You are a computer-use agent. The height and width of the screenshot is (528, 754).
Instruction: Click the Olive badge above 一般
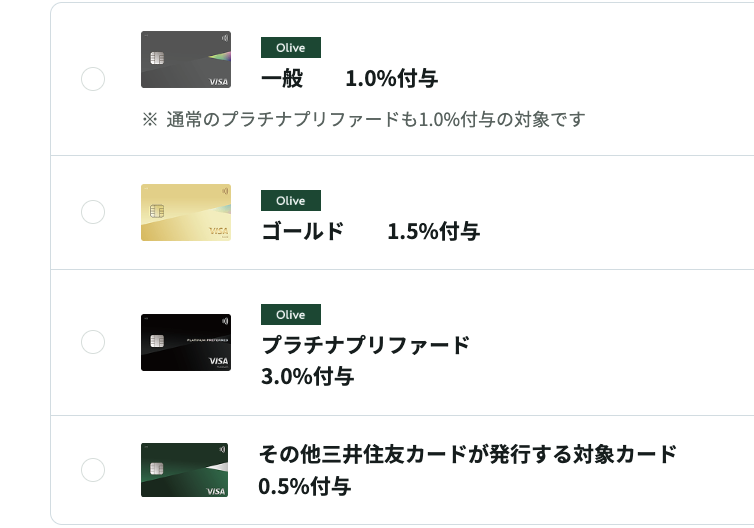coord(290,48)
